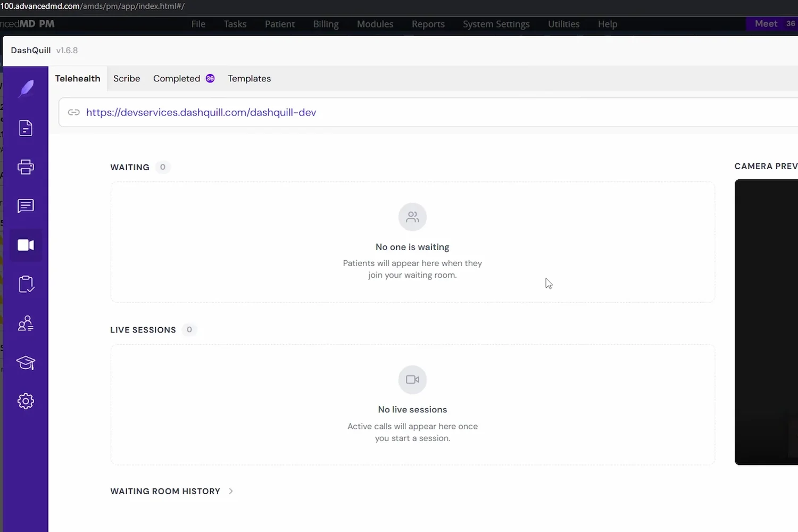Open the Billing menu
The height and width of the screenshot is (532, 798).
[326, 24]
